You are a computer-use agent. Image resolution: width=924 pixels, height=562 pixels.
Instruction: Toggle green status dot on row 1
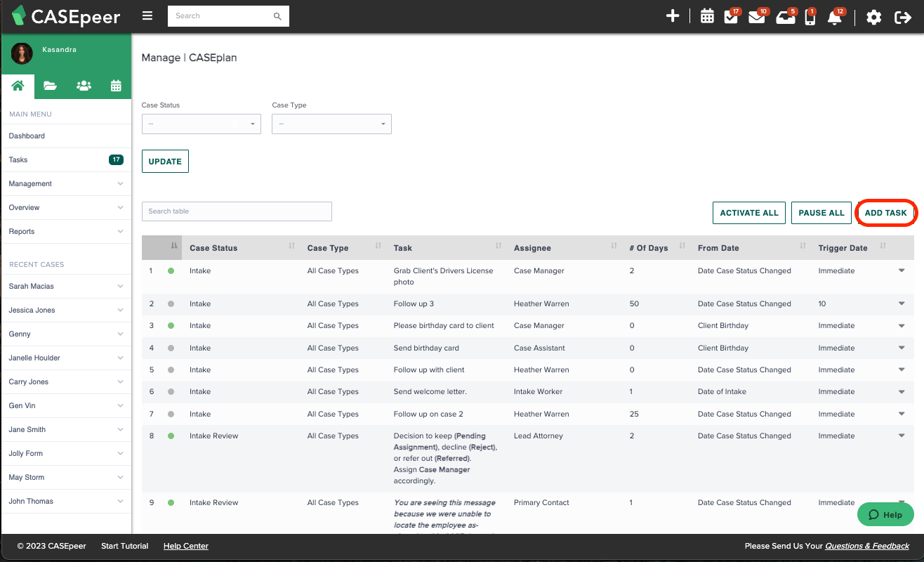[171, 270]
